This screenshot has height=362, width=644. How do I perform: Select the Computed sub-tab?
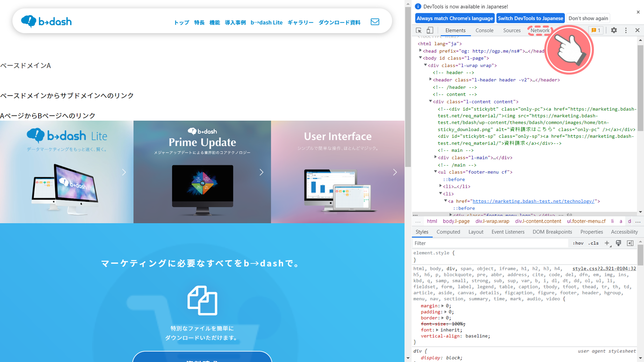click(x=448, y=232)
